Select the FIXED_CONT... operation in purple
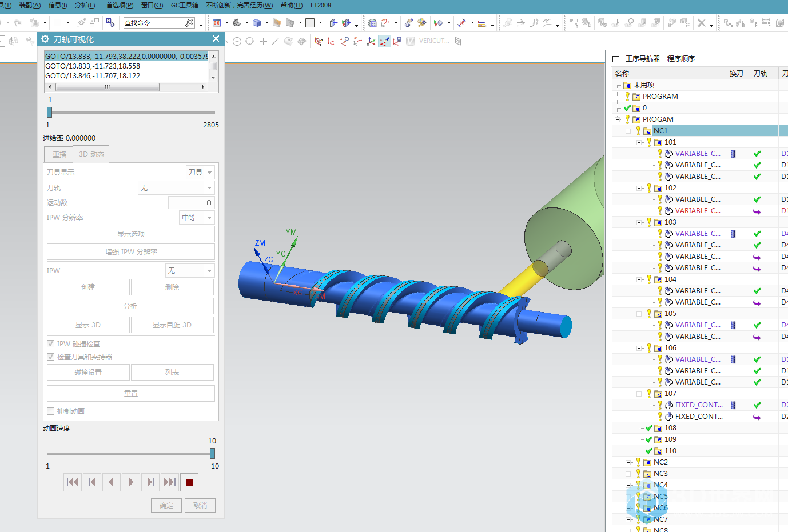Screen dimensions: 788x532 tap(699, 405)
